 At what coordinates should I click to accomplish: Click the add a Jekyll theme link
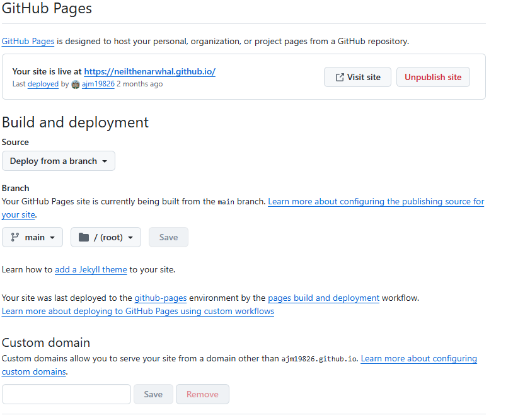(90, 269)
